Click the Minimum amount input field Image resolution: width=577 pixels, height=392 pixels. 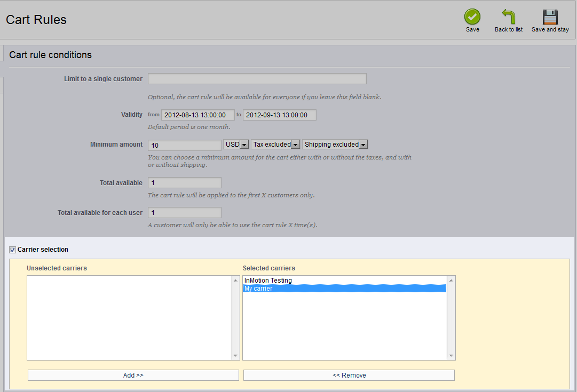pyautogui.click(x=185, y=145)
